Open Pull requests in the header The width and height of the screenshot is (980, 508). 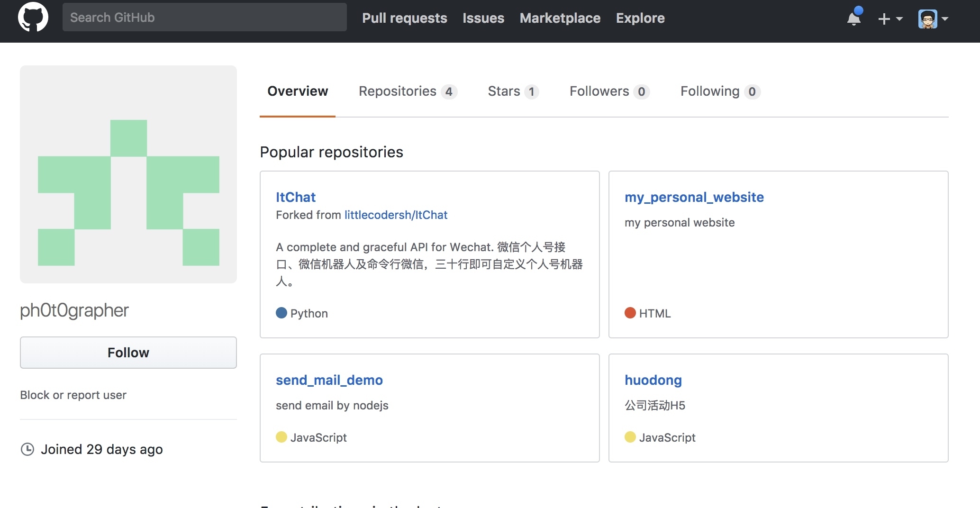point(405,18)
